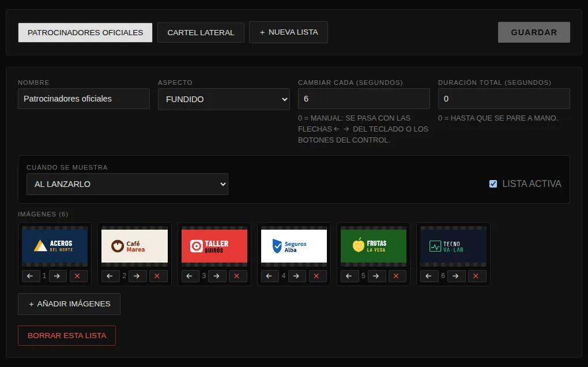The height and width of the screenshot is (367, 588).
Task: Remove Aceros del Norte image
Action: (78, 276)
